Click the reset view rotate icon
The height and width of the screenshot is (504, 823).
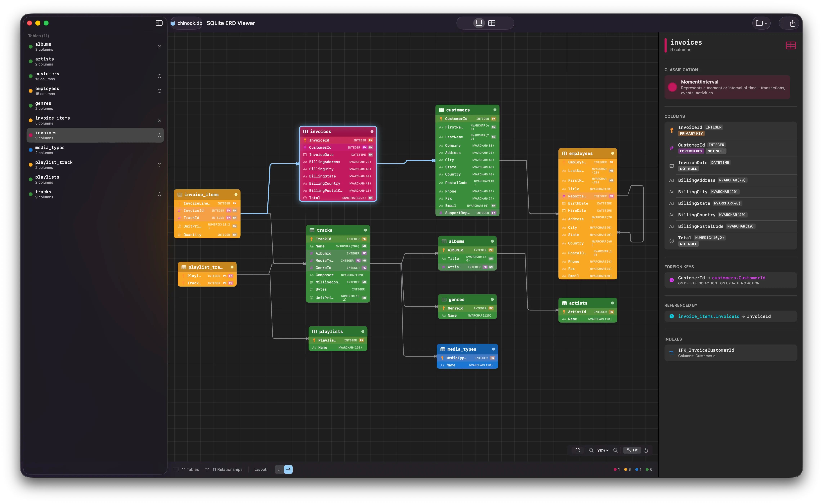(646, 450)
